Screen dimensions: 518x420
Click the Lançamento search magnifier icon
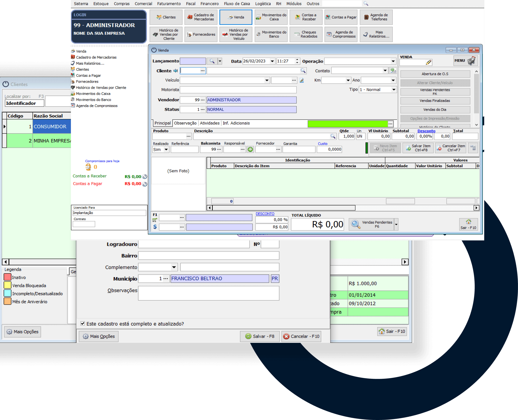(212, 61)
